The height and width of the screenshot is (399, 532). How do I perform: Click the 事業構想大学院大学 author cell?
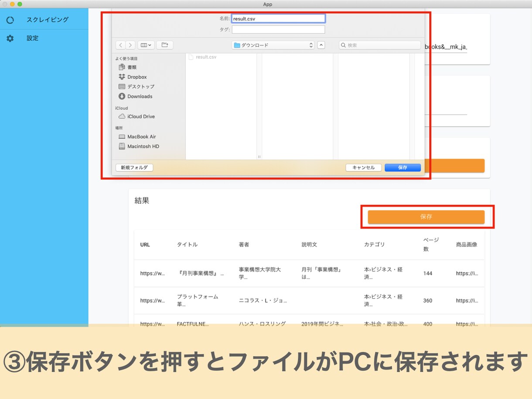tap(260, 273)
